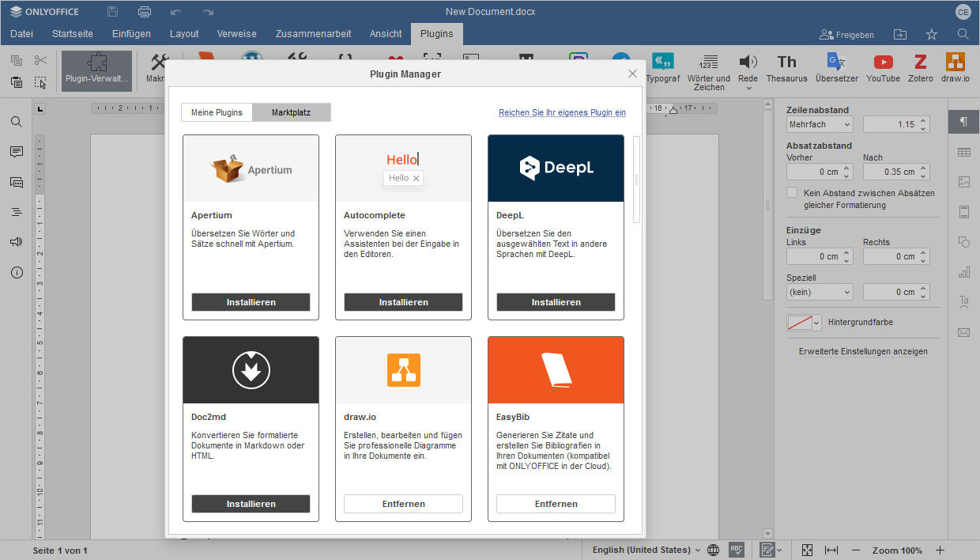This screenshot has width=980, height=560.
Task: Open the Thesaurus plugin
Action: [786, 69]
